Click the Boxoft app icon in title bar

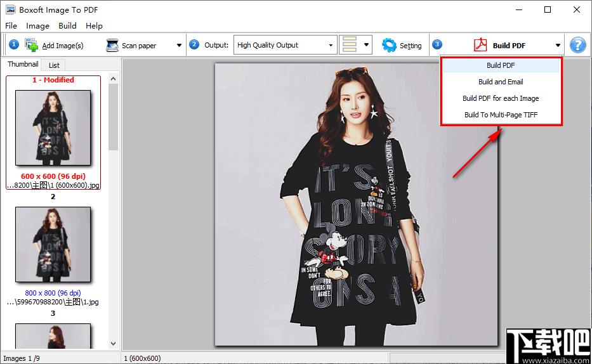pyautogui.click(x=11, y=10)
